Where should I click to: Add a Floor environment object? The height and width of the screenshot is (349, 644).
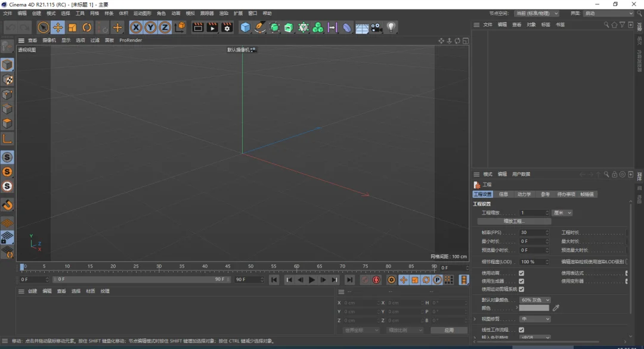pos(362,28)
